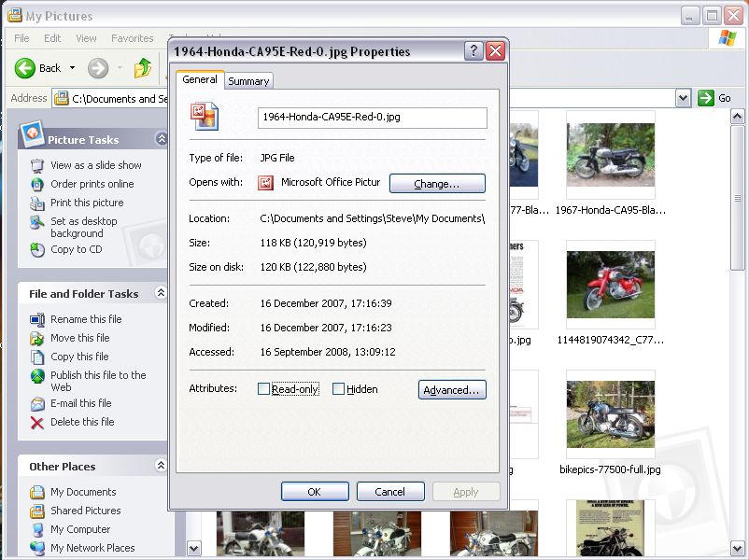Select the 1967-Honda-CA95 motorcycle thumbnail

tap(611, 156)
